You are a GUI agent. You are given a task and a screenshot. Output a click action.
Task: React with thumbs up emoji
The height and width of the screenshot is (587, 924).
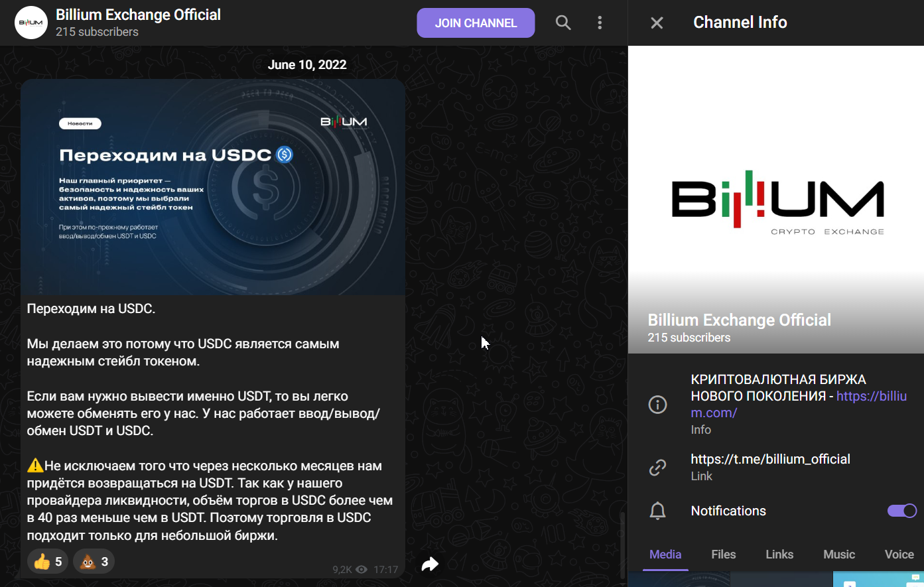pos(47,562)
